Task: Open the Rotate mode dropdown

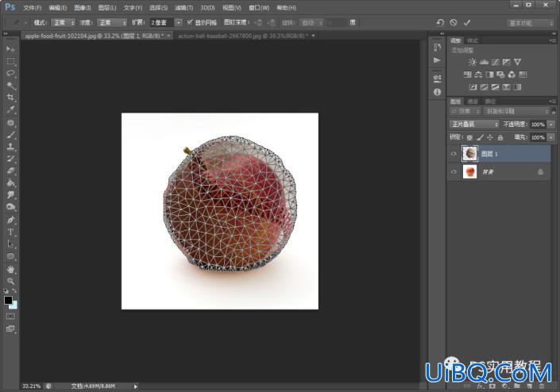Action: 311,22
